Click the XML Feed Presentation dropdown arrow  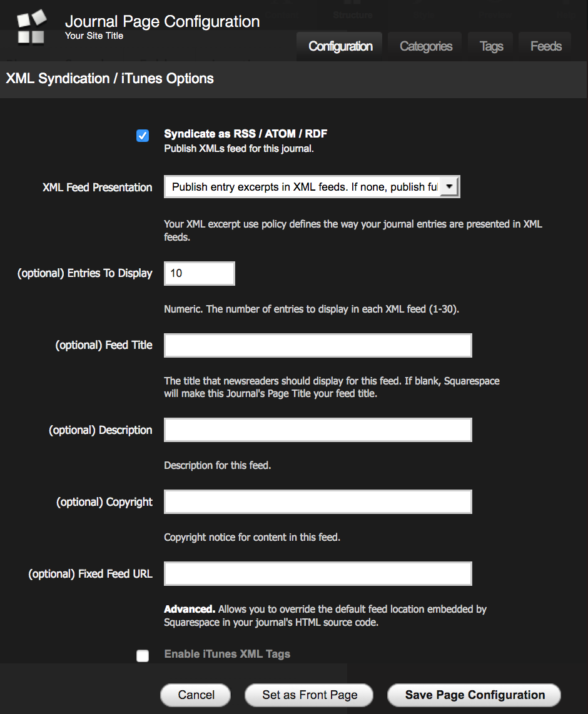[x=450, y=187]
